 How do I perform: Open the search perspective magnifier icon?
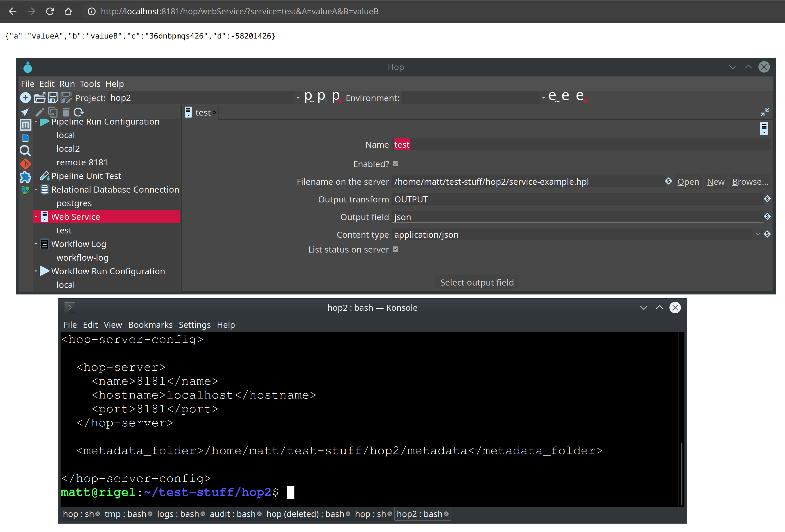tap(25, 151)
